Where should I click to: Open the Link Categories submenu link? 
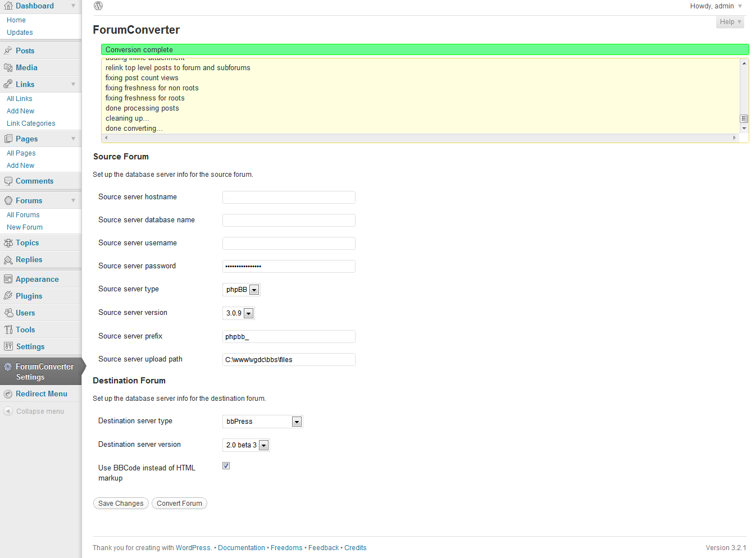31,124
